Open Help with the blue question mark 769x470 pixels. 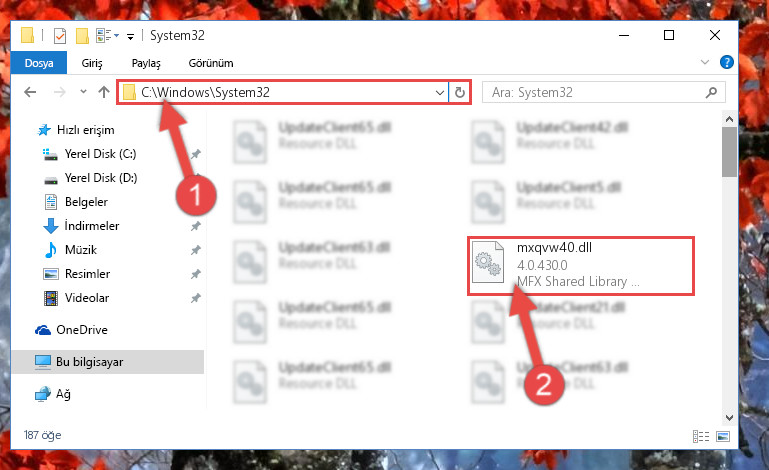pyautogui.click(x=726, y=62)
